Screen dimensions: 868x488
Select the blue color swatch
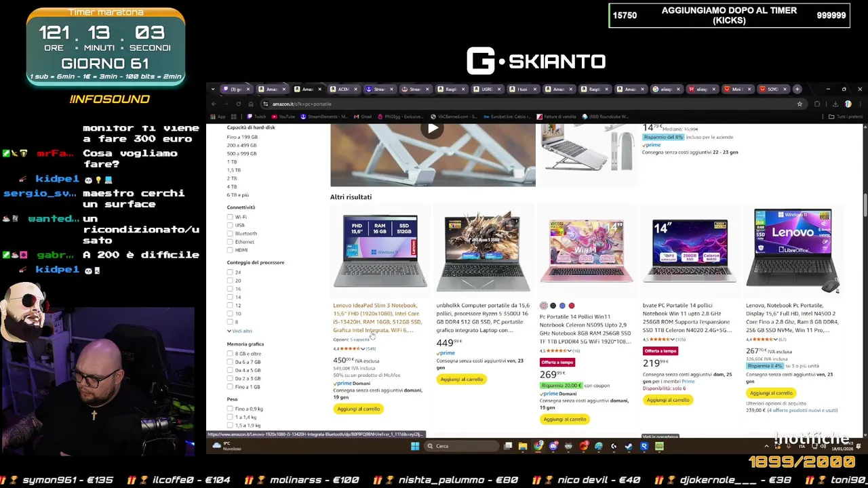[x=562, y=306]
